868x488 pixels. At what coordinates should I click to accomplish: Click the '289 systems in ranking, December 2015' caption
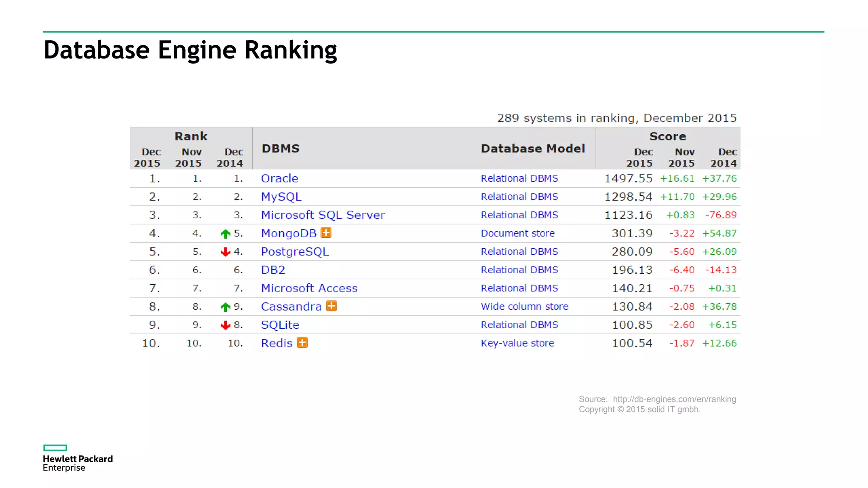pos(617,118)
